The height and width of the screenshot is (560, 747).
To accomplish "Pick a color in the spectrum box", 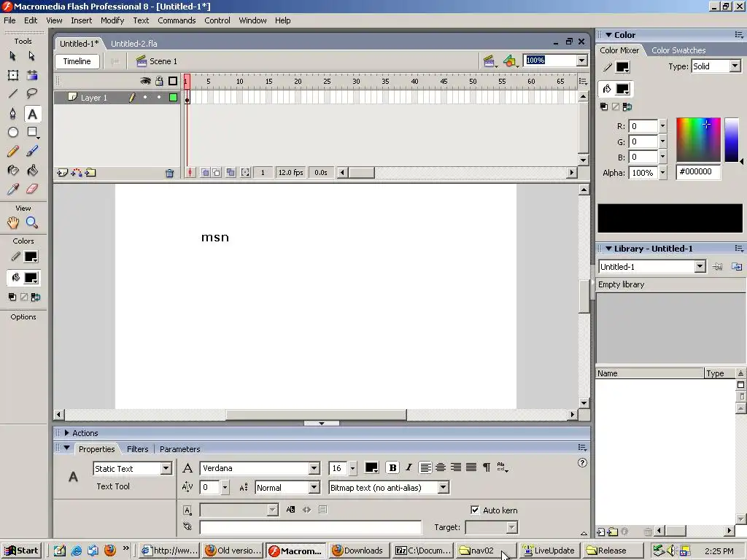I will click(x=698, y=139).
